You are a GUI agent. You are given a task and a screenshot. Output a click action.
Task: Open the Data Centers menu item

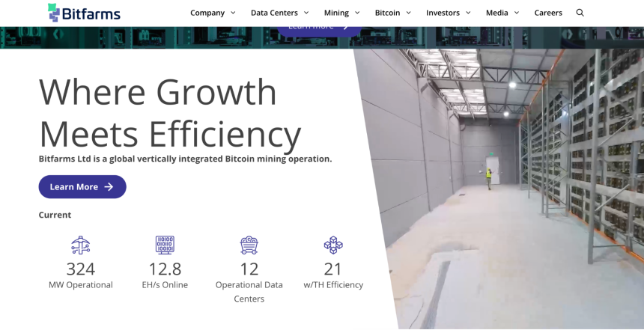click(274, 13)
